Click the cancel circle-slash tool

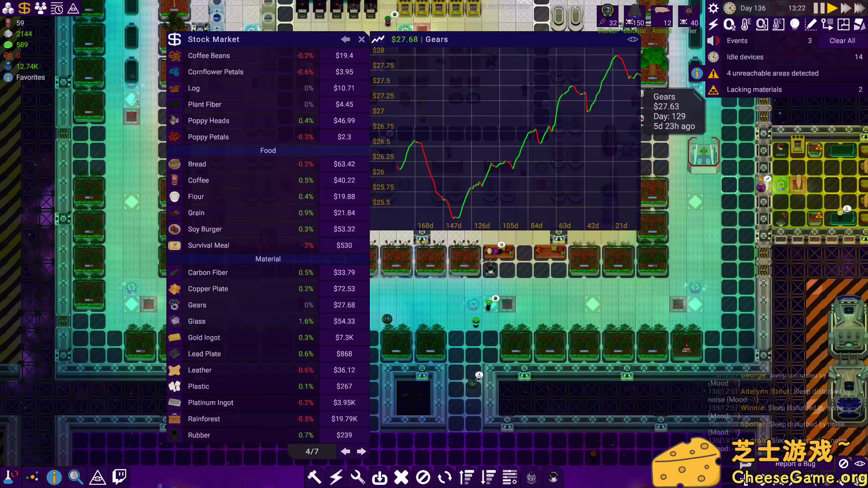(x=423, y=477)
